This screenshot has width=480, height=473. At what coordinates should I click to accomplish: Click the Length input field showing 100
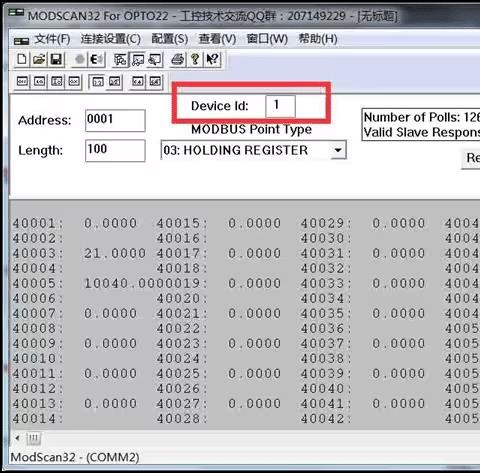(x=115, y=151)
